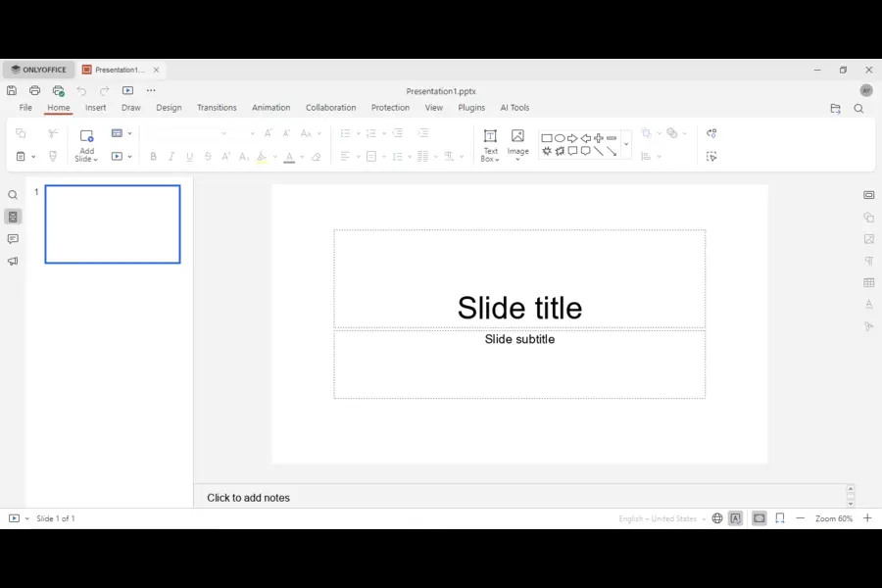Screen dimensions: 882x588
Task: Open the Text Box dropdown arrow
Action: click(497, 160)
